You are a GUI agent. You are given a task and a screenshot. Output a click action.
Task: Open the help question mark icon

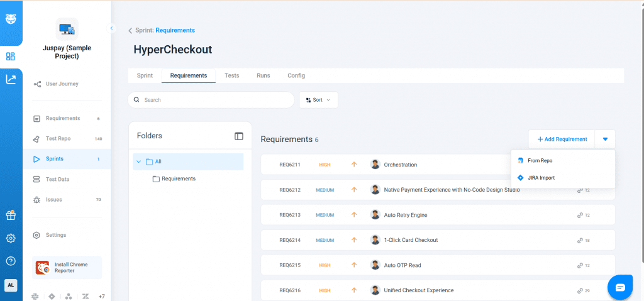11,261
